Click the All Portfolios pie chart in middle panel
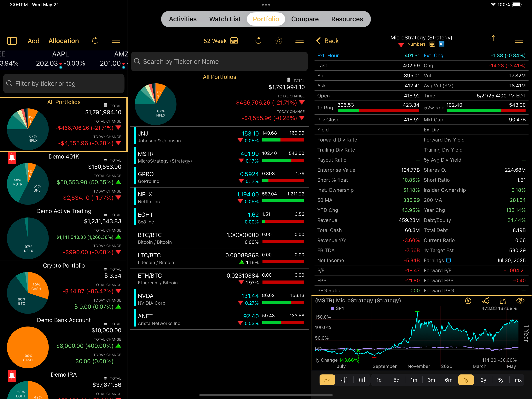The height and width of the screenshot is (399, 532). click(x=156, y=104)
